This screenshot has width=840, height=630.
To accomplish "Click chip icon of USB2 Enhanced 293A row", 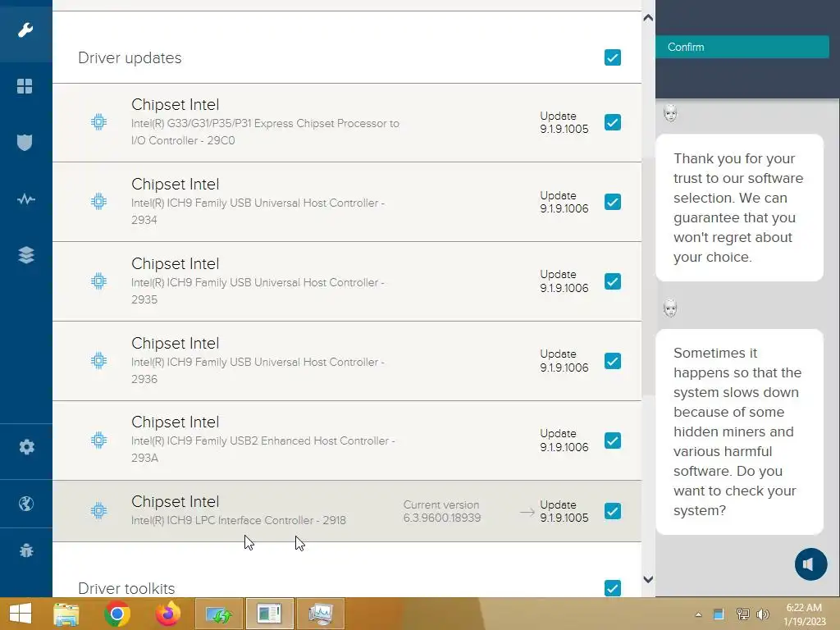I will pos(98,440).
